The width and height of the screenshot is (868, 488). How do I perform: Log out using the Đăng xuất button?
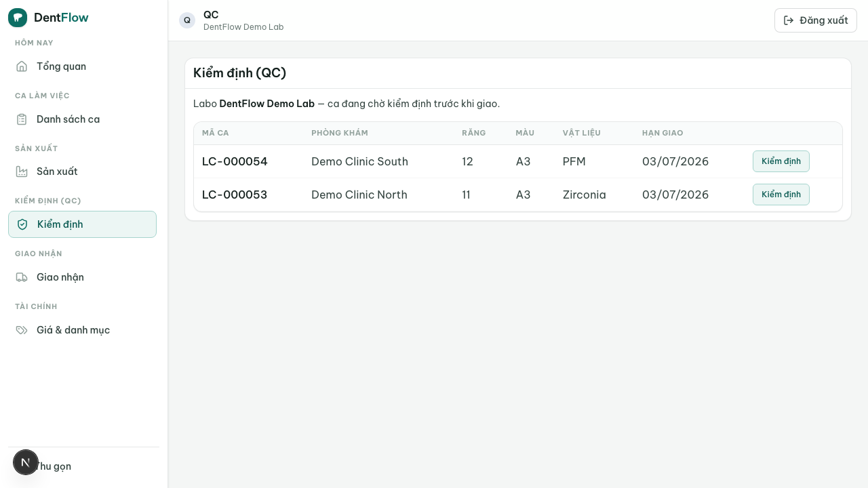coord(816,20)
